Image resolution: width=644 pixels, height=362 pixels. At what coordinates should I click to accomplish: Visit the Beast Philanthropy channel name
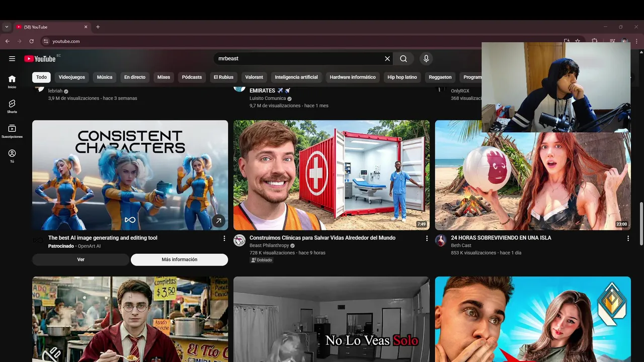click(269, 246)
